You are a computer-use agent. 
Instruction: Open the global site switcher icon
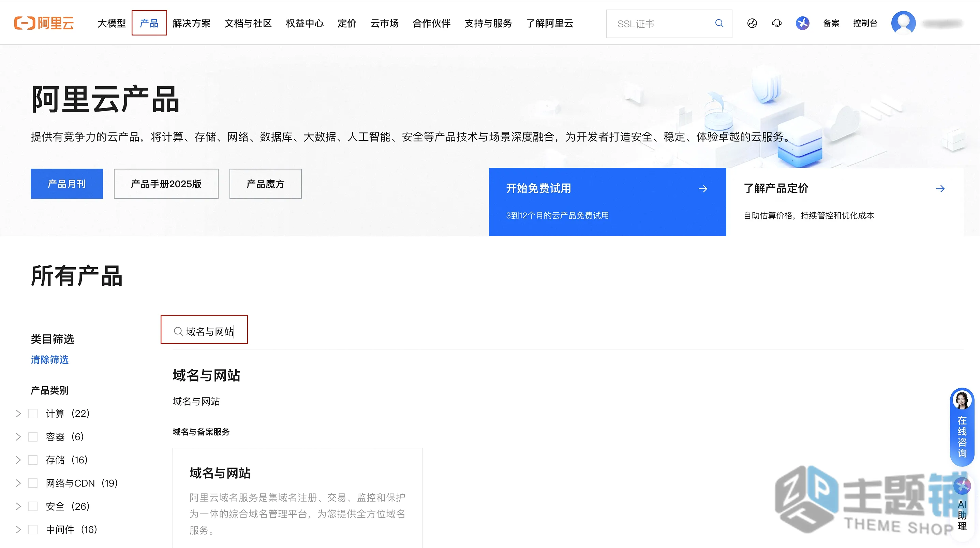pyautogui.click(x=752, y=23)
